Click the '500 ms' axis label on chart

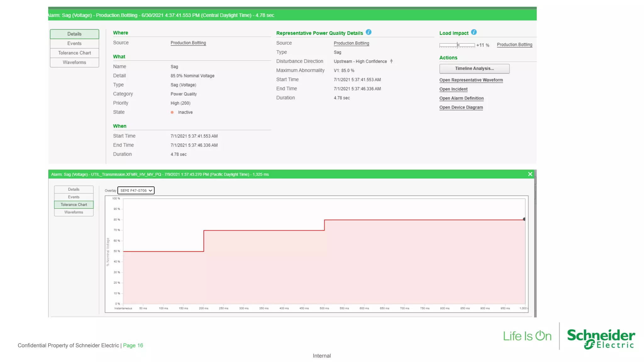coord(324,308)
